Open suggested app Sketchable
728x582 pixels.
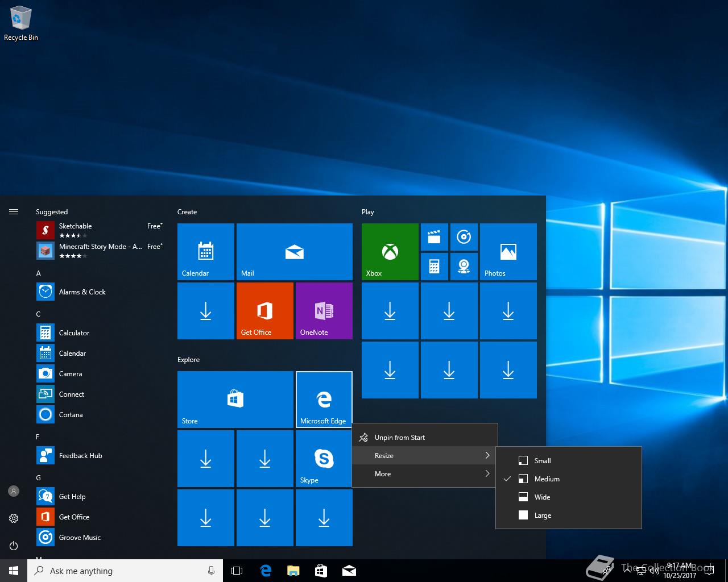100,230
